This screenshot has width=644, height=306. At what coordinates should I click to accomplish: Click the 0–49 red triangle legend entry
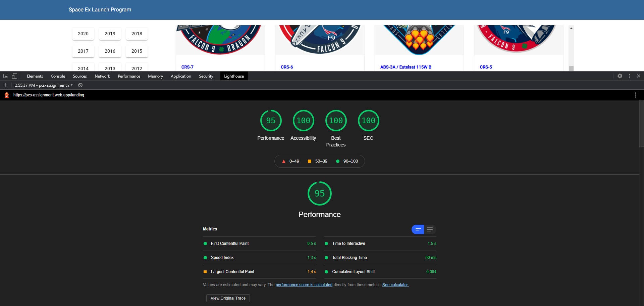[290, 161]
